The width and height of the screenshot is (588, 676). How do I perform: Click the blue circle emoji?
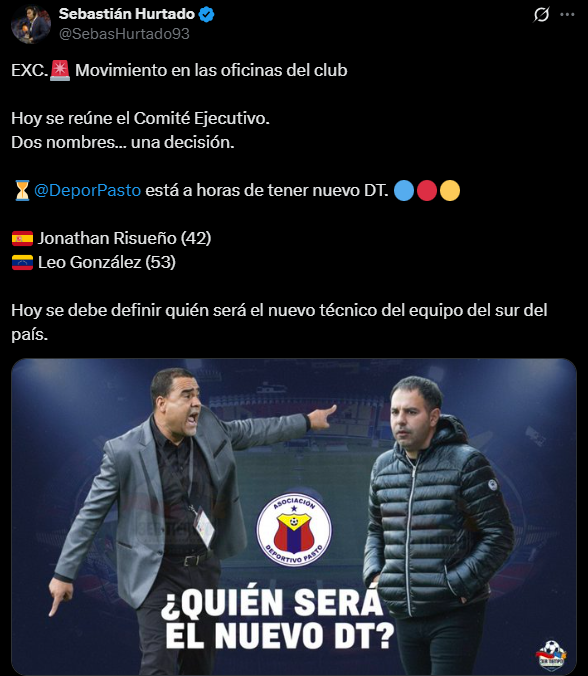pyautogui.click(x=404, y=191)
